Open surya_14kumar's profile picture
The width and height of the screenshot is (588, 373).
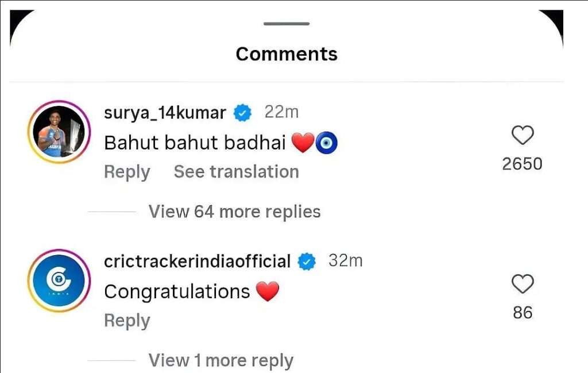[59, 132]
